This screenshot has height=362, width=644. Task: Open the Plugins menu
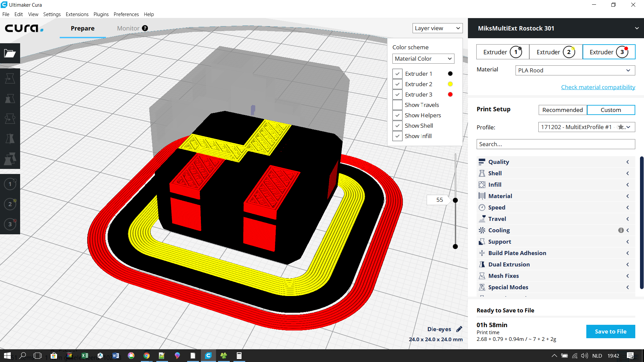[x=101, y=14]
